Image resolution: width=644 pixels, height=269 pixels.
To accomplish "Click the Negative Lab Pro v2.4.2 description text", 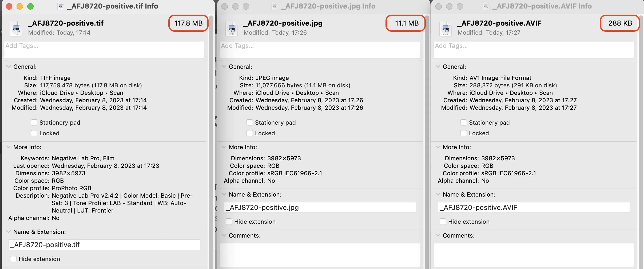I will click(x=122, y=203).
